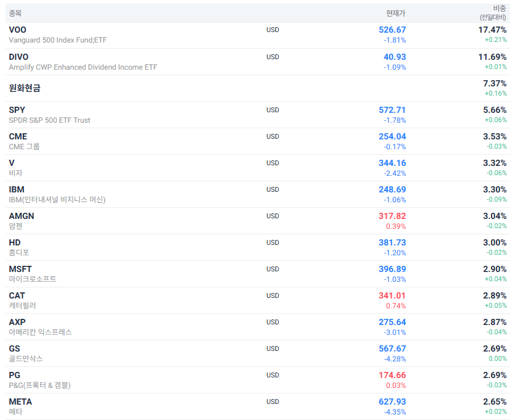Open the DIVO ticker
The image size is (523, 420).
pyautogui.click(x=19, y=57)
